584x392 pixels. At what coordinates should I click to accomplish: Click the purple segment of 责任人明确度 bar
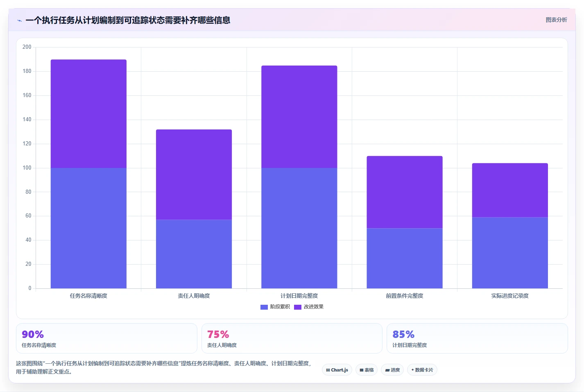[194, 175]
